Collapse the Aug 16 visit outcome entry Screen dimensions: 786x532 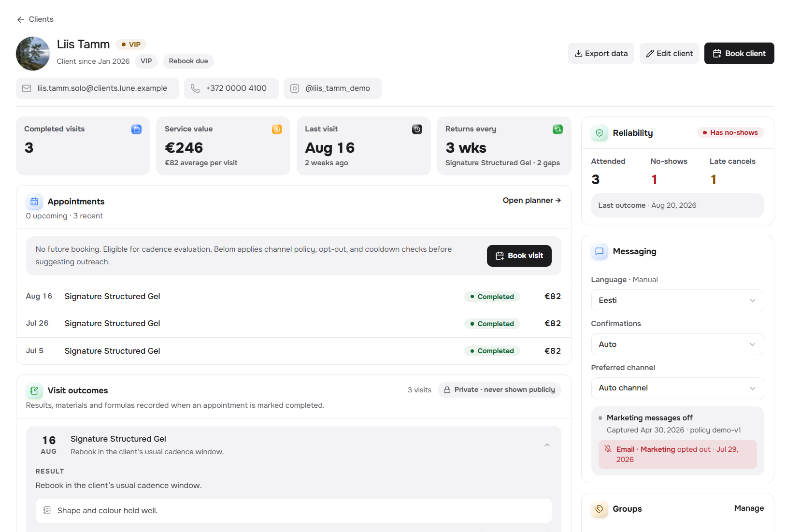(547, 445)
